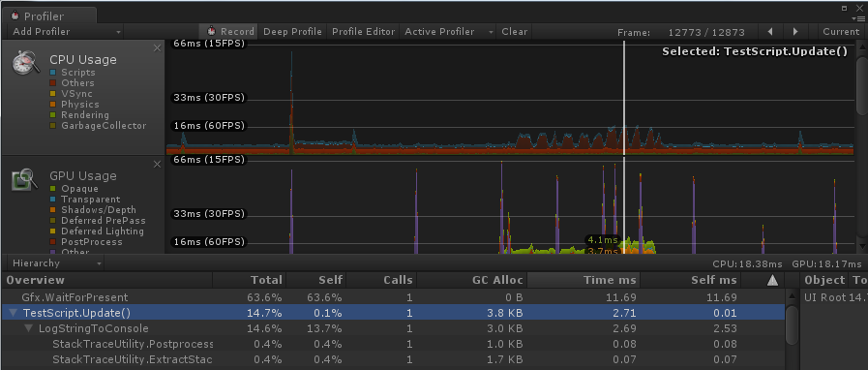Select the StackTraceUtility.Postprocess row
The image size is (868, 370).
point(393,344)
